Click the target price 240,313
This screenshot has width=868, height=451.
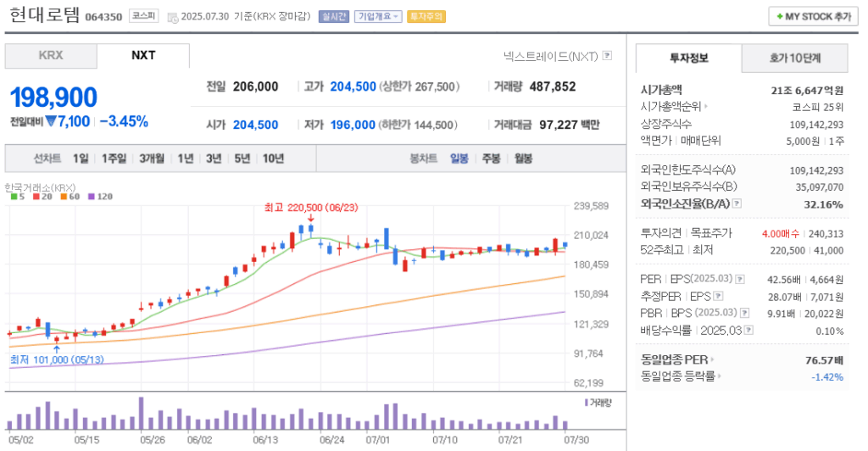click(826, 234)
